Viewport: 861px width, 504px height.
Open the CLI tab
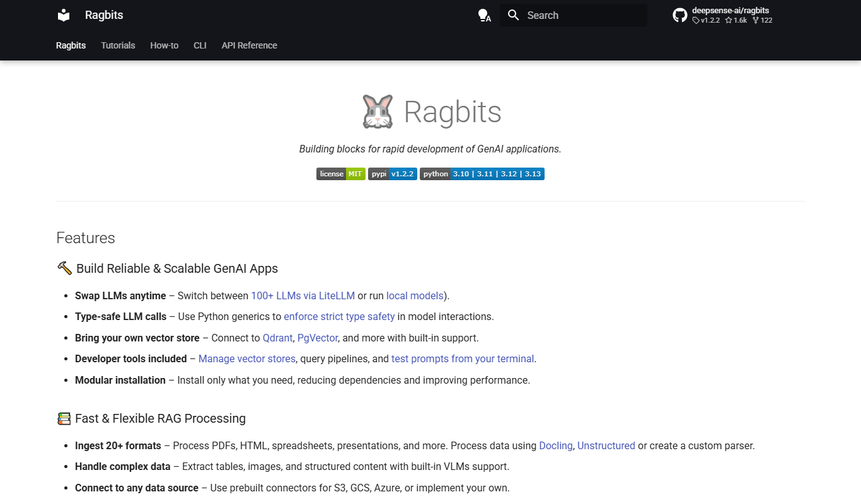click(x=200, y=45)
